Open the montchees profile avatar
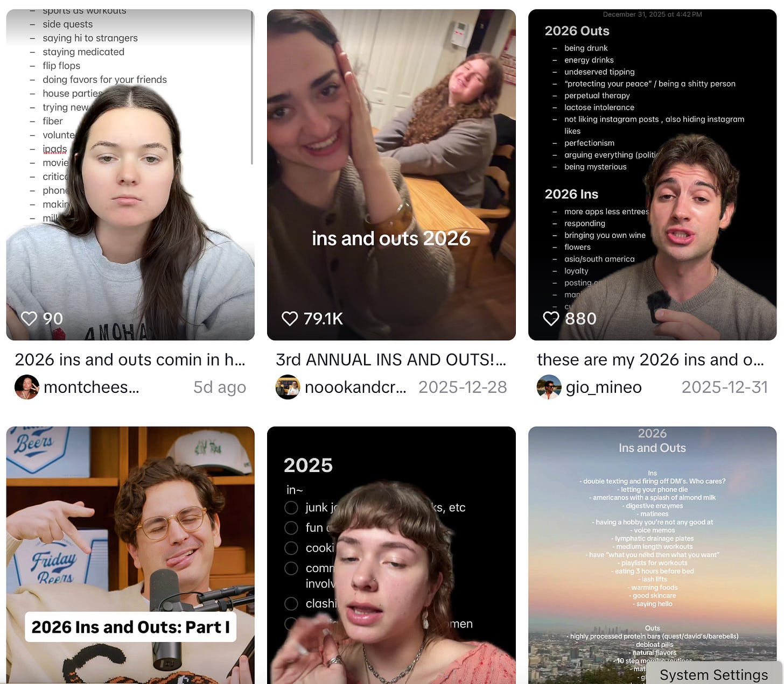784x684 pixels. pos(27,387)
